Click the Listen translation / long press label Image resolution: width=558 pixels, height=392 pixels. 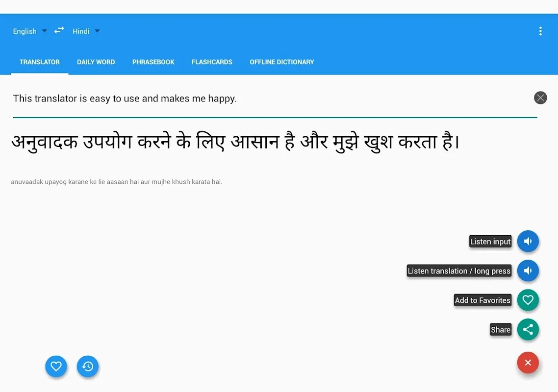(x=458, y=270)
